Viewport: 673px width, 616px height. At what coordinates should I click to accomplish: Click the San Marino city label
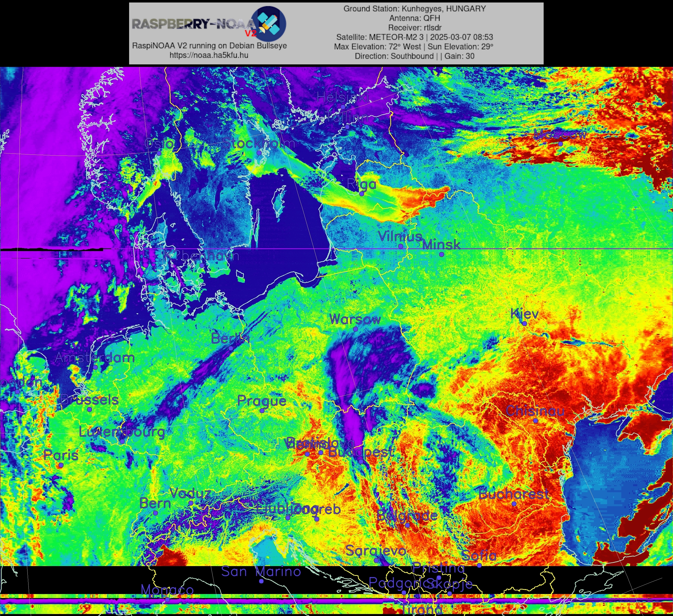tap(261, 572)
